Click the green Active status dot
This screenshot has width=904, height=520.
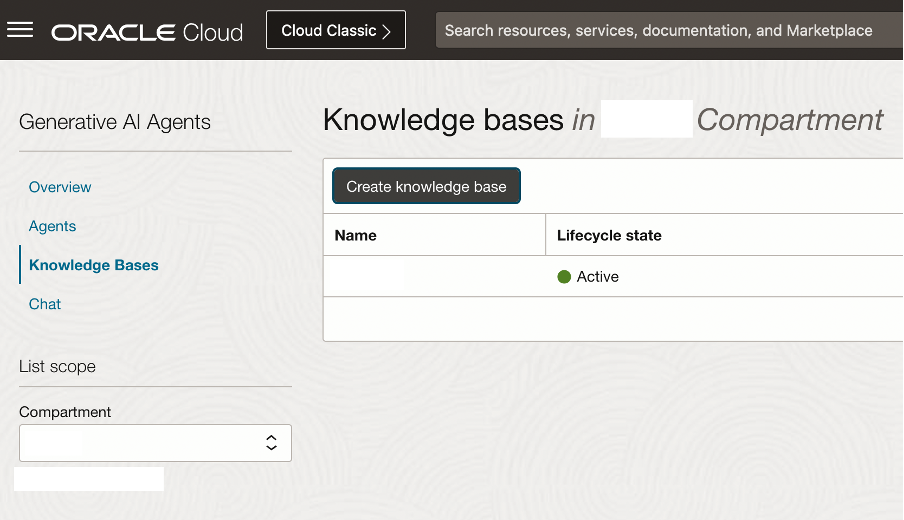coord(564,277)
